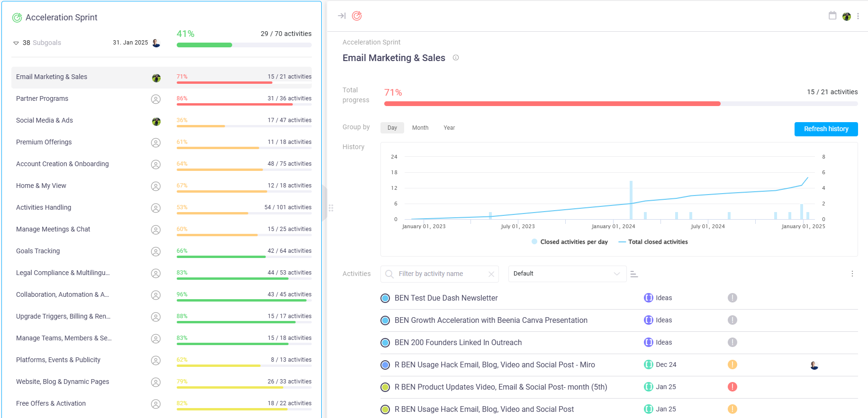Collapse the 38 Subgoals list
868x418 pixels.
16,43
